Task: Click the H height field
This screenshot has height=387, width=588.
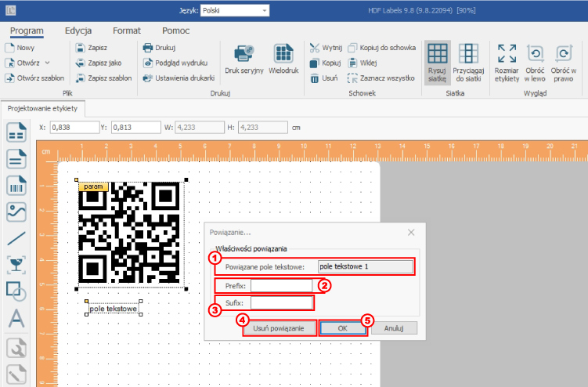Action: [x=263, y=127]
